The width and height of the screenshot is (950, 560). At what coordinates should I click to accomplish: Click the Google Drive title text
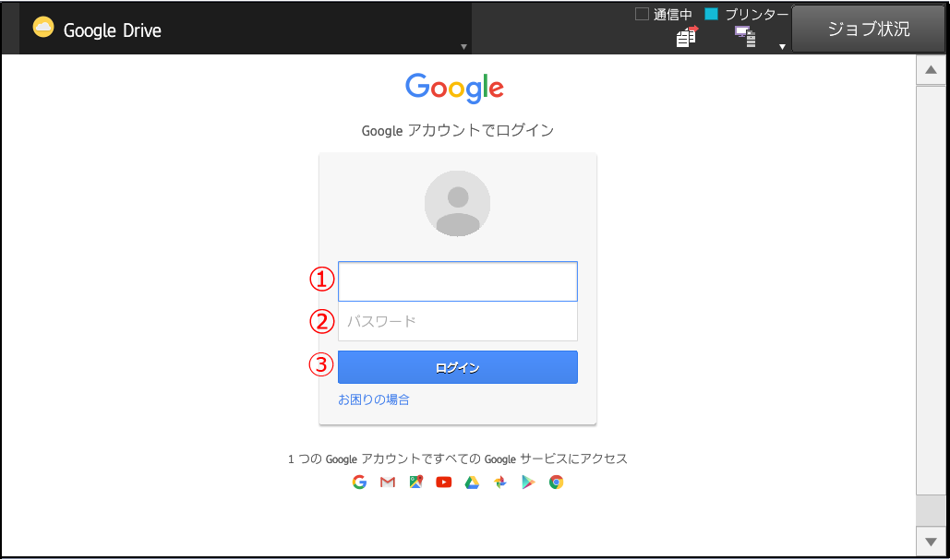(112, 30)
